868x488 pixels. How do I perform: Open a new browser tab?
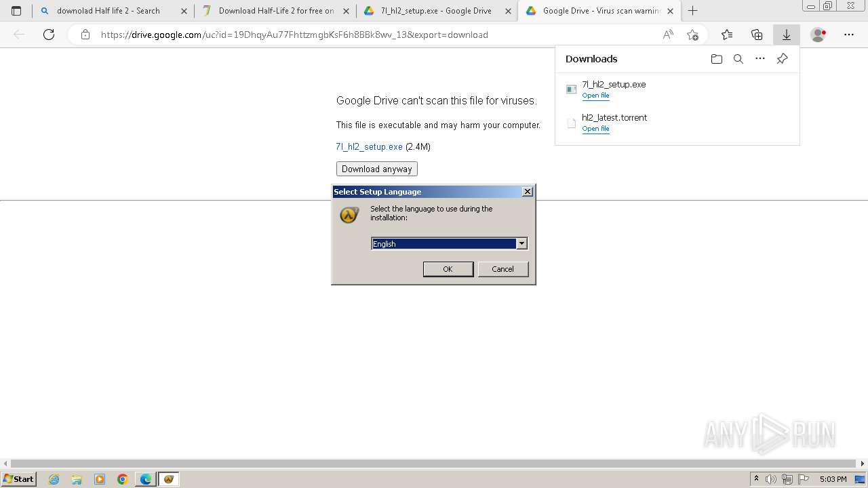[692, 11]
